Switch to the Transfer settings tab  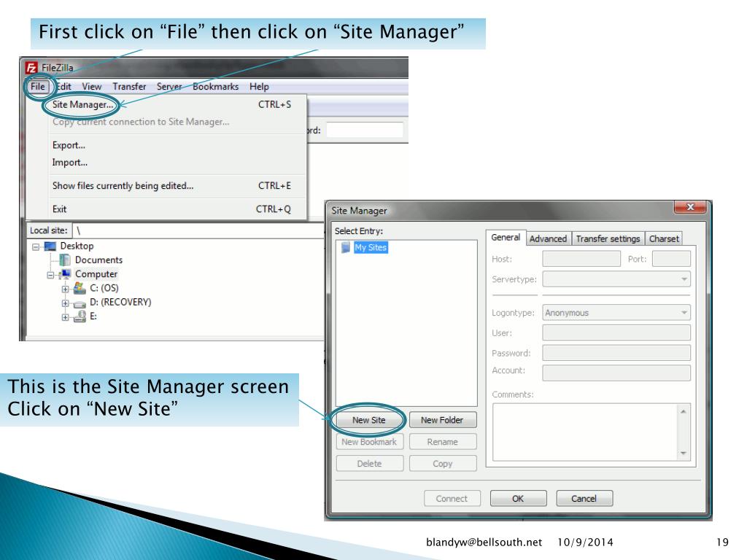pos(608,239)
